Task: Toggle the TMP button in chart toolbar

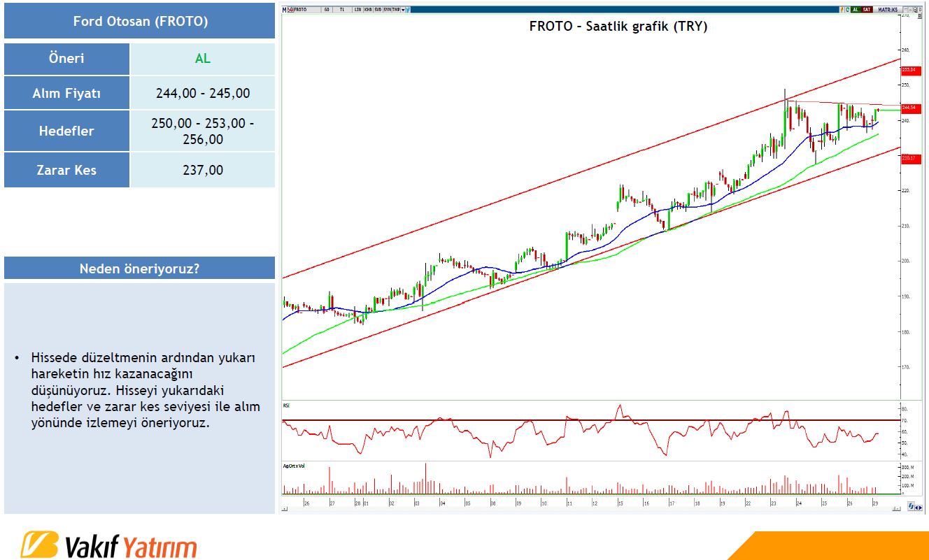Action: 396,10
